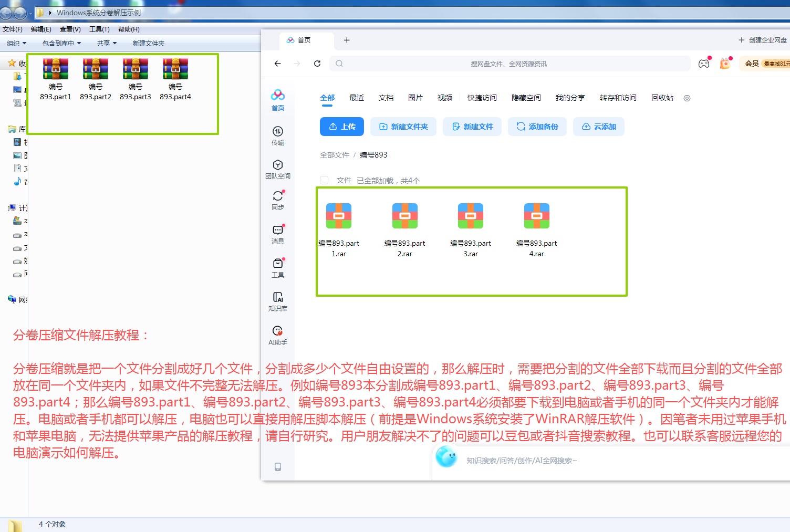Click 新建文件夹 in Explorer toolbar

click(x=149, y=44)
